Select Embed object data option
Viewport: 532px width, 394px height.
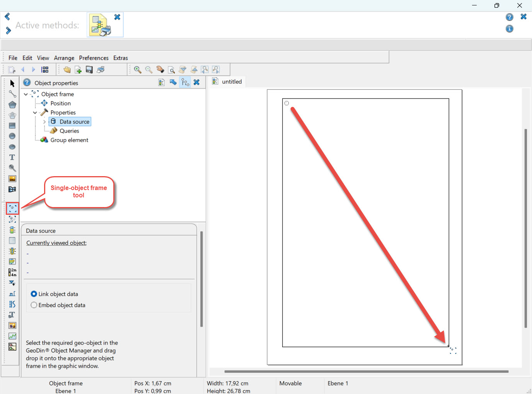(x=34, y=305)
